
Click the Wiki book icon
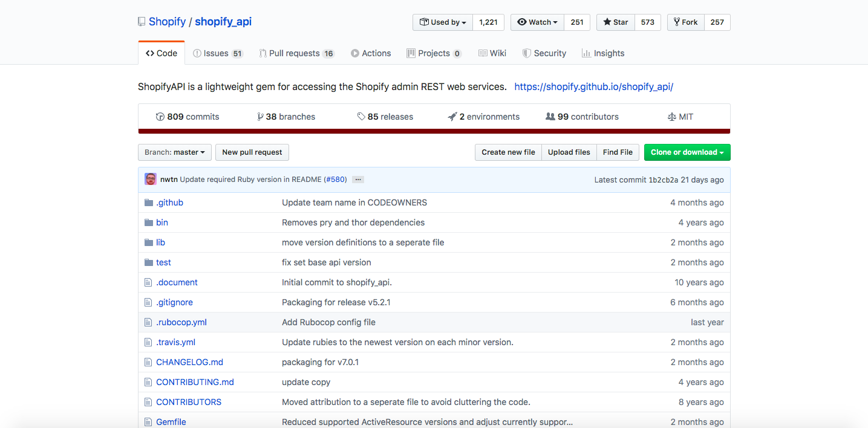(483, 53)
